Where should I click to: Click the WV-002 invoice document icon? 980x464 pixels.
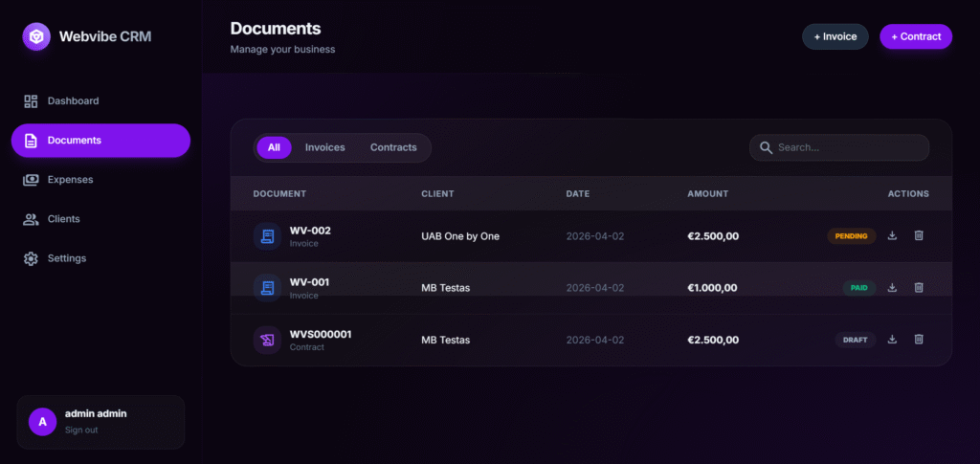[x=267, y=236]
